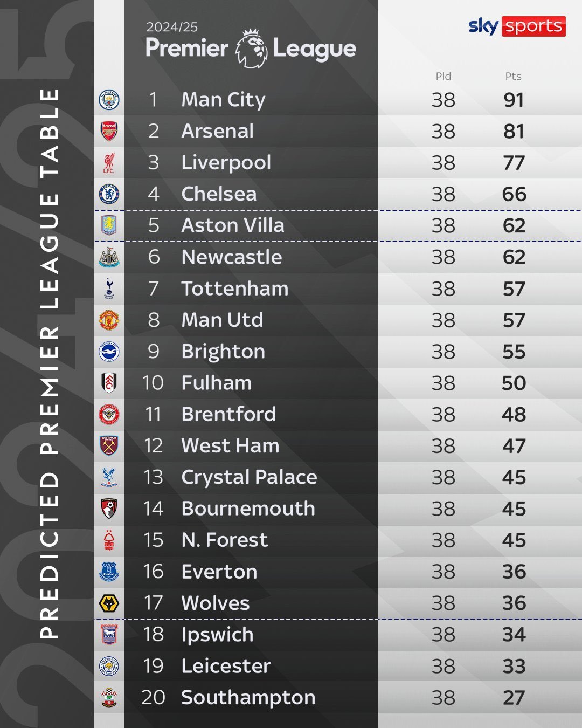Click the Newcastle club badge

[109, 257]
